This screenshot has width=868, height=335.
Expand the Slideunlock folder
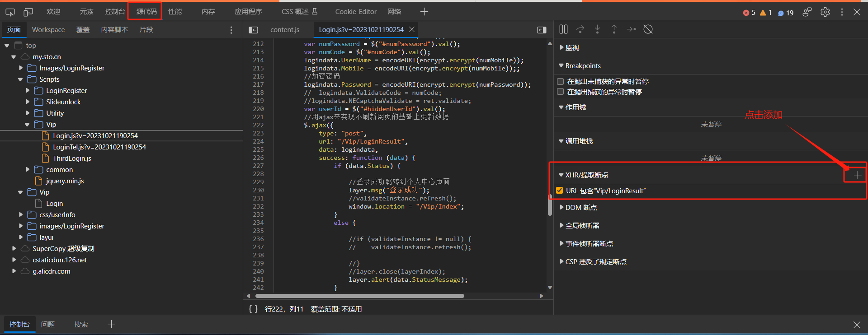(x=28, y=102)
